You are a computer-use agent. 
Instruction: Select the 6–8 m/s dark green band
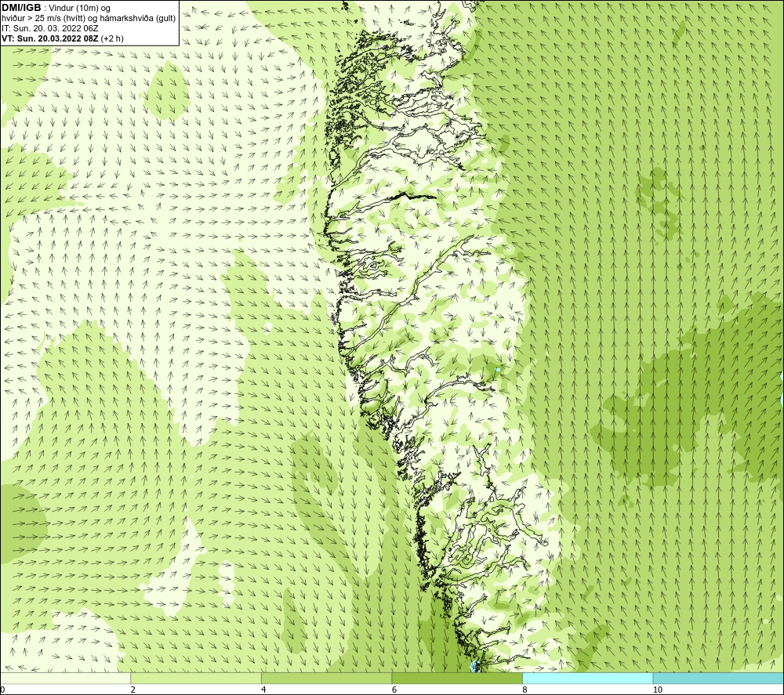click(x=457, y=678)
